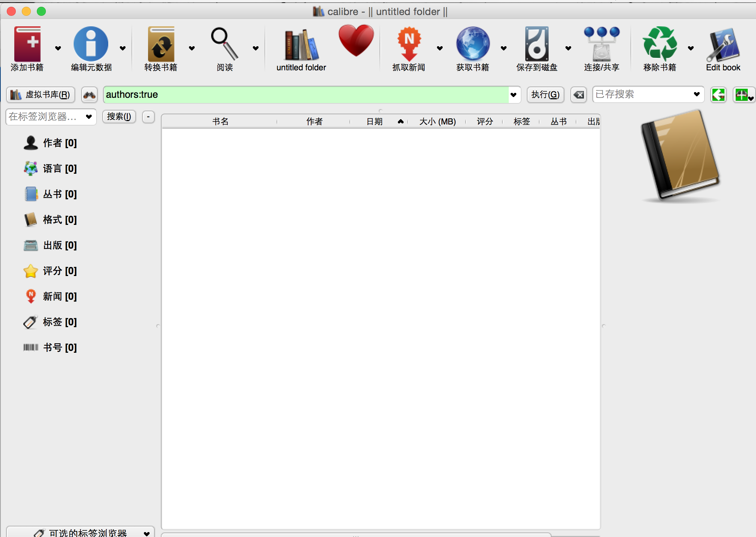Screen dimensions: 756x537
Task: Expand the Add books dropdown arrow
Action: click(x=58, y=48)
